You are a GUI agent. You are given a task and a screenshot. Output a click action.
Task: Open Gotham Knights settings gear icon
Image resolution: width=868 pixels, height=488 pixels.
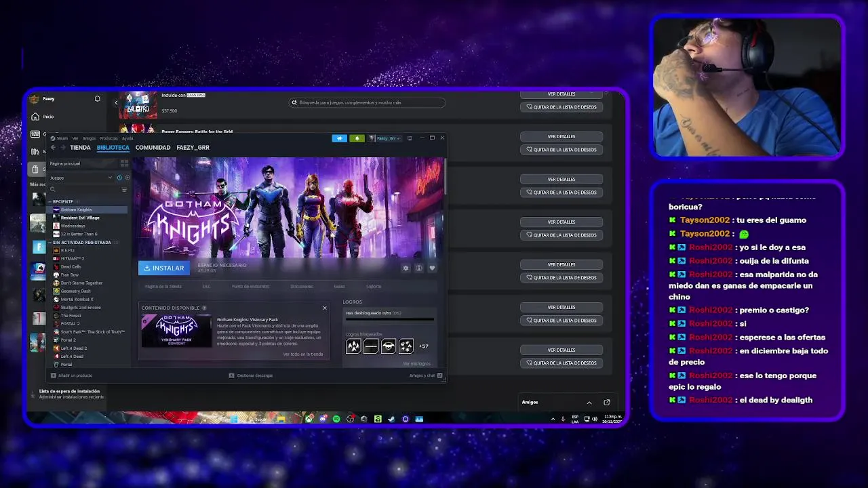pos(406,268)
